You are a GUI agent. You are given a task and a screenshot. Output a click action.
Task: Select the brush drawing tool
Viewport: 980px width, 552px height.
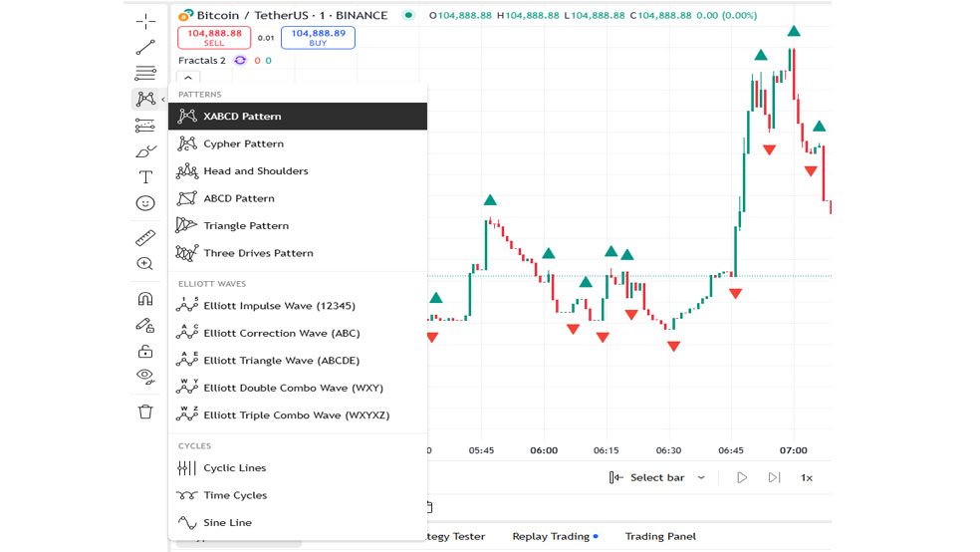click(145, 151)
